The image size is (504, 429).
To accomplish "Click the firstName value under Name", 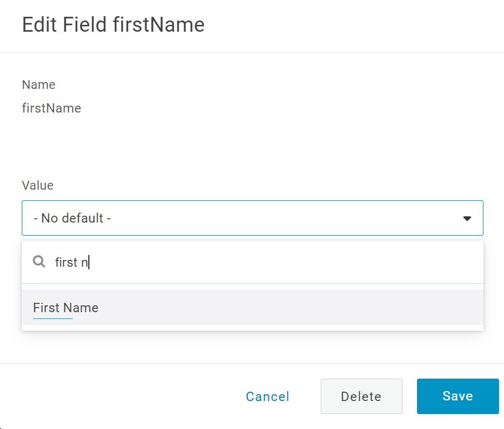I will pyautogui.click(x=52, y=108).
